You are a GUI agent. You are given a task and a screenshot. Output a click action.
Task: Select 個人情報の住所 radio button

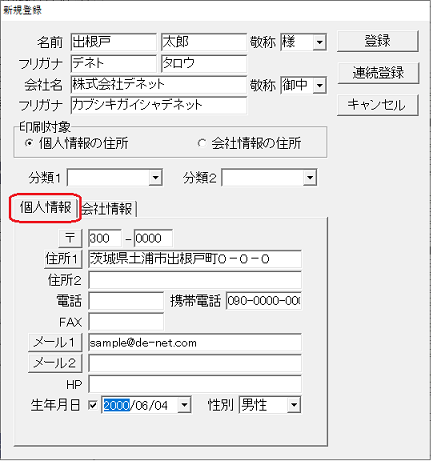click(x=29, y=143)
